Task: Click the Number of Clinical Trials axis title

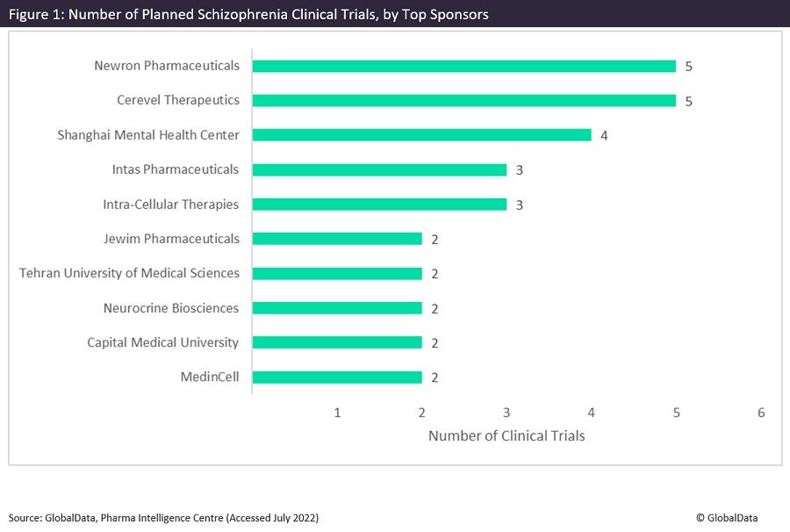Action: (506, 435)
